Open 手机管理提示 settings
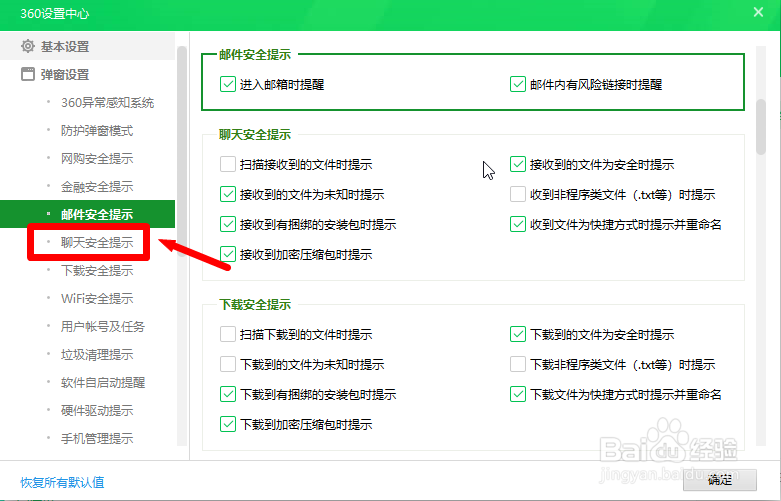Image resolution: width=781 pixels, height=501 pixels. pos(97,438)
